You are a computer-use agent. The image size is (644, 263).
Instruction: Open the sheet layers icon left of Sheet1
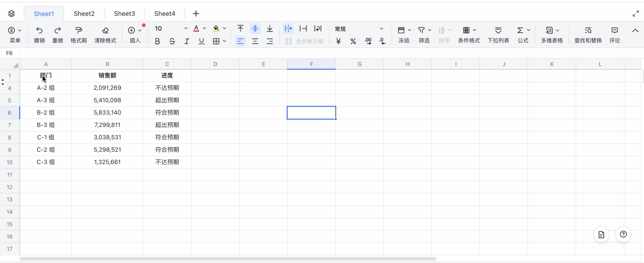click(11, 14)
